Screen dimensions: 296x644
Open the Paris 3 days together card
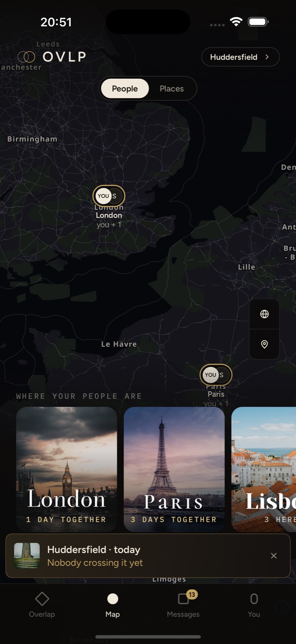pos(174,469)
